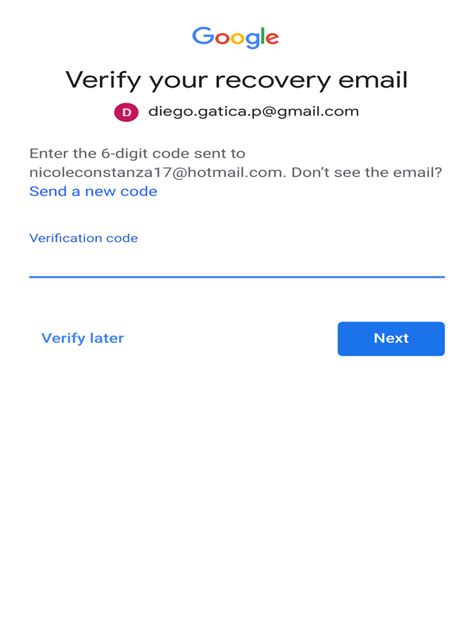Screen dimensions: 474x632
Task: Click the blue underline of code field
Action: tap(237, 277)
